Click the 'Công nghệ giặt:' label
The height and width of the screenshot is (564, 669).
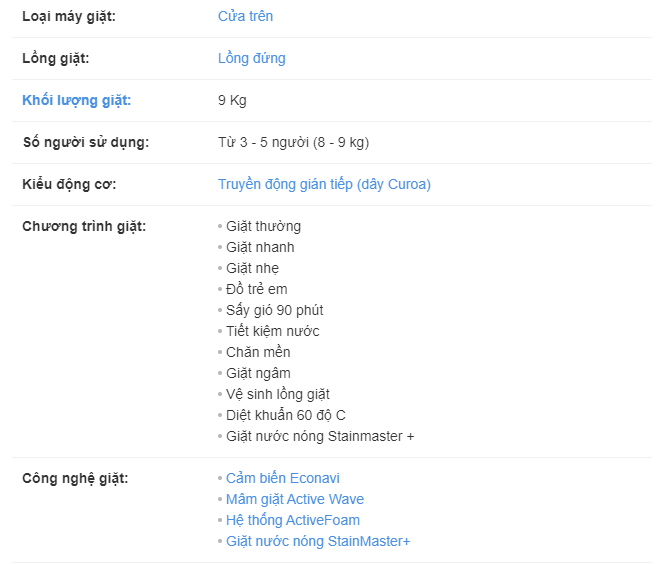pos(75,479)
